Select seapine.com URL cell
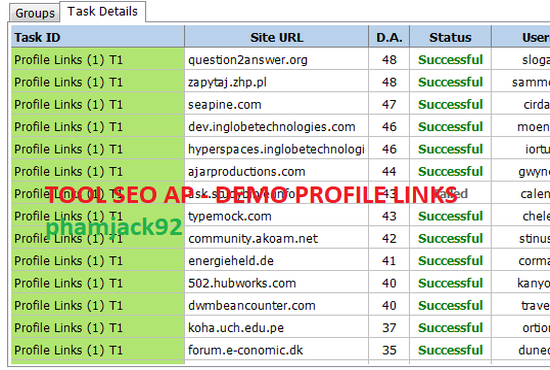The image size is (550, 370). (x=276, y=105)
